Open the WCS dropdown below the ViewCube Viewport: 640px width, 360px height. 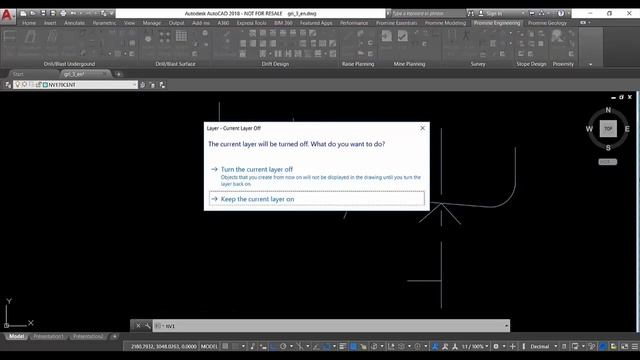click(608, 162)
